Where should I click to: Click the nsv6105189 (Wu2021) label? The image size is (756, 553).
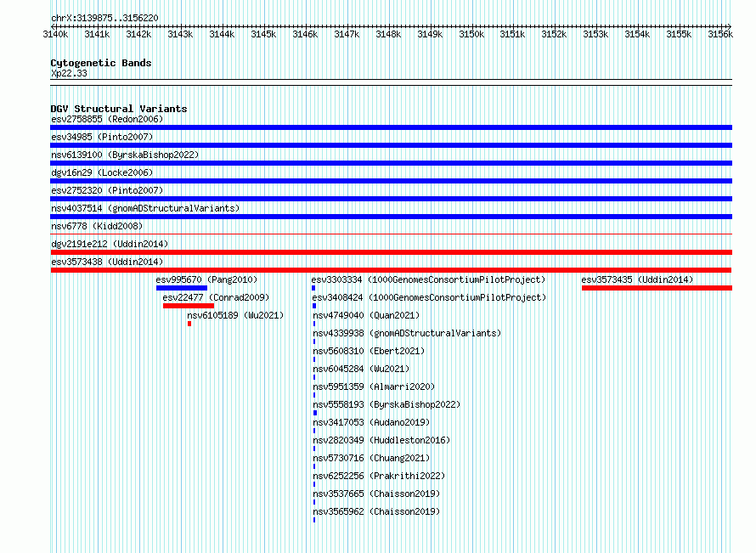(235, 315)
